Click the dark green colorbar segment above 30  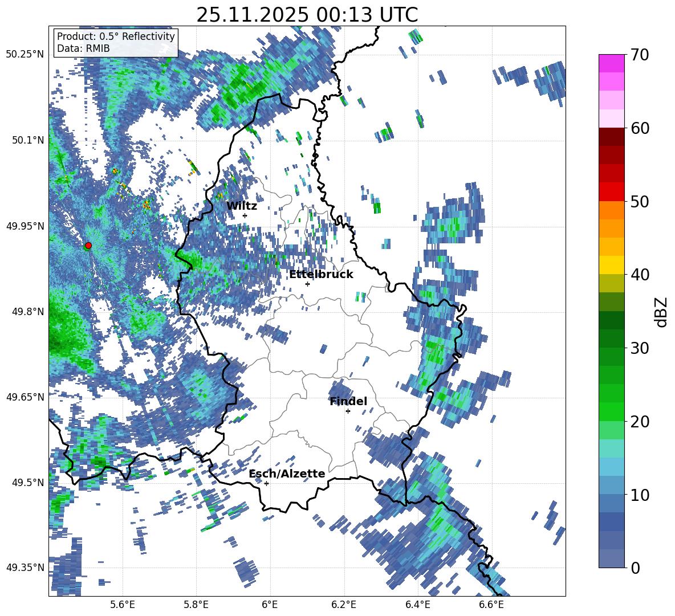click(611, 338)
